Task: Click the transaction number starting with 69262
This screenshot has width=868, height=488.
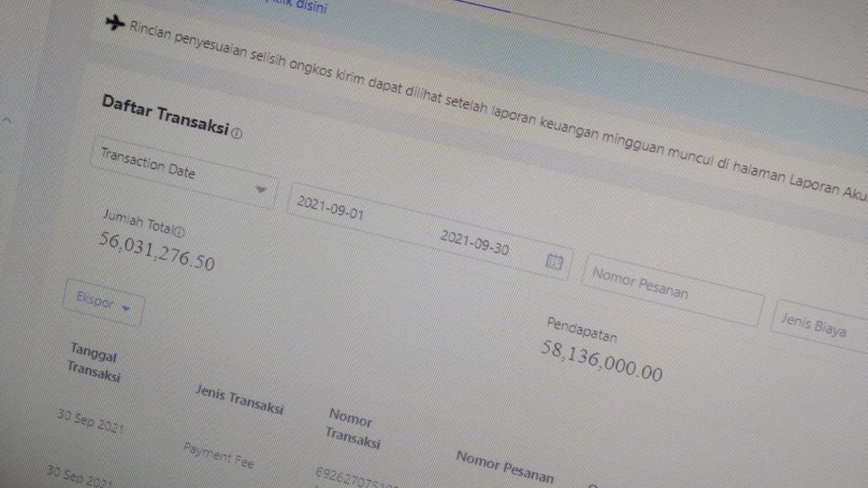Action: tap(356, 477)
